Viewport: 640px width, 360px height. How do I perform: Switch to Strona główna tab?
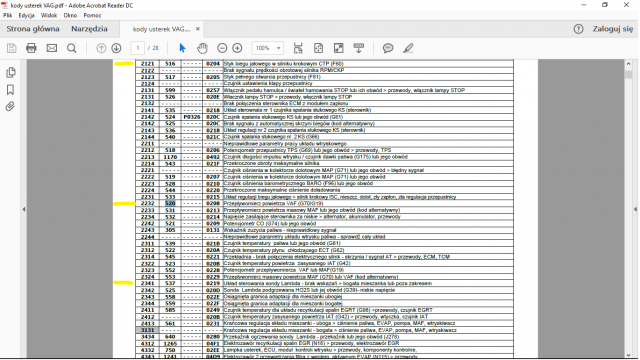(x=33, y=29)
